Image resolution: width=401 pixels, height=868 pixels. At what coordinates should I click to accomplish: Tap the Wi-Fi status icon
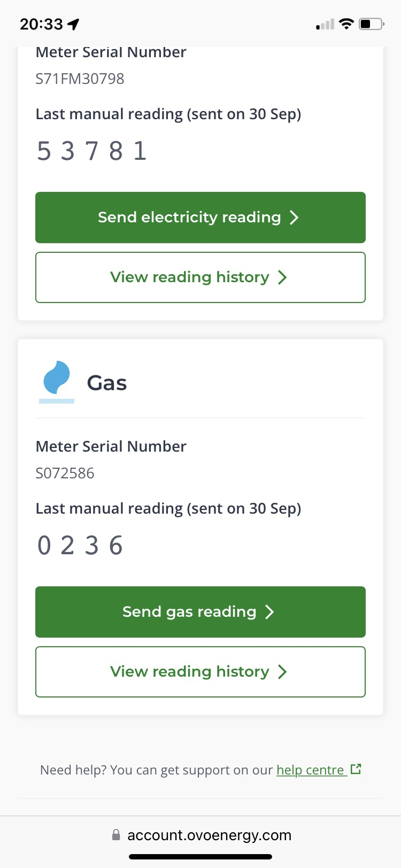pos(346,24)
